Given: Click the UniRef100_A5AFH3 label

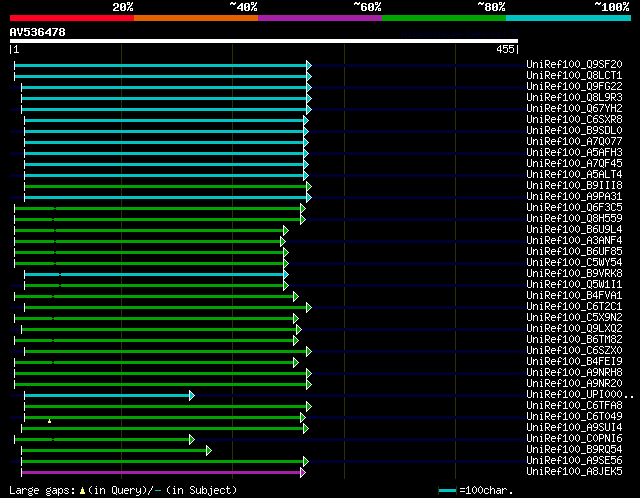Looking at the screenshot, I should 574,152.
